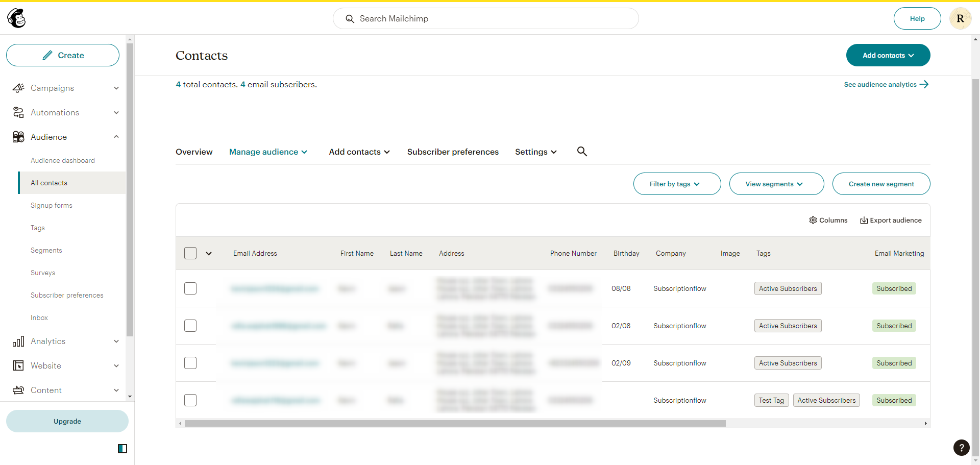The height and width of the screenshot is (465, 980).
Task: Click the Columns gear icon
Action: tap(813, 220)
